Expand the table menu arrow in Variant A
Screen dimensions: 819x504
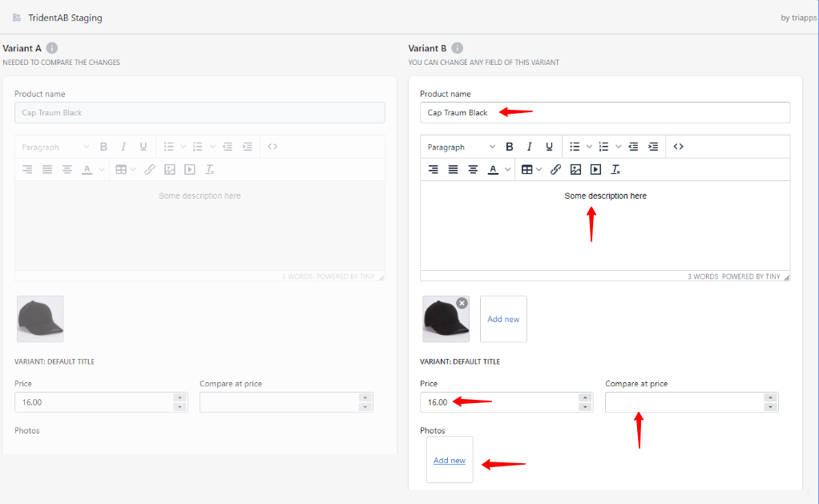coord(133,170)
